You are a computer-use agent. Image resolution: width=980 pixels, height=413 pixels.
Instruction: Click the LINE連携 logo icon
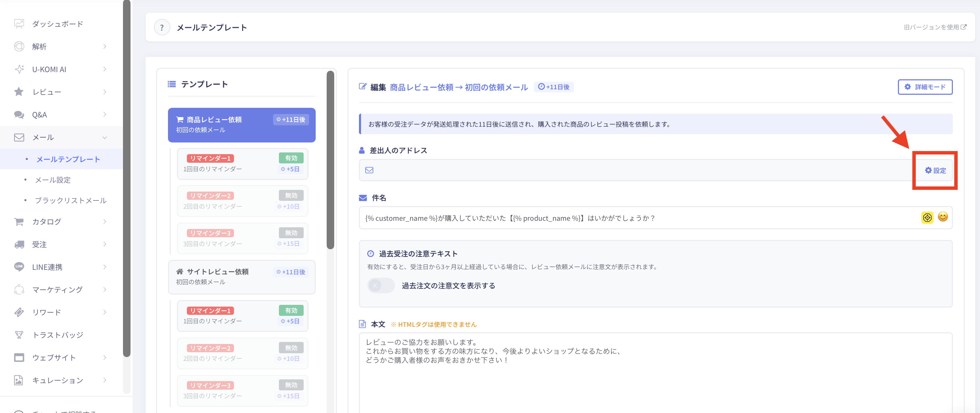point(19,267)
